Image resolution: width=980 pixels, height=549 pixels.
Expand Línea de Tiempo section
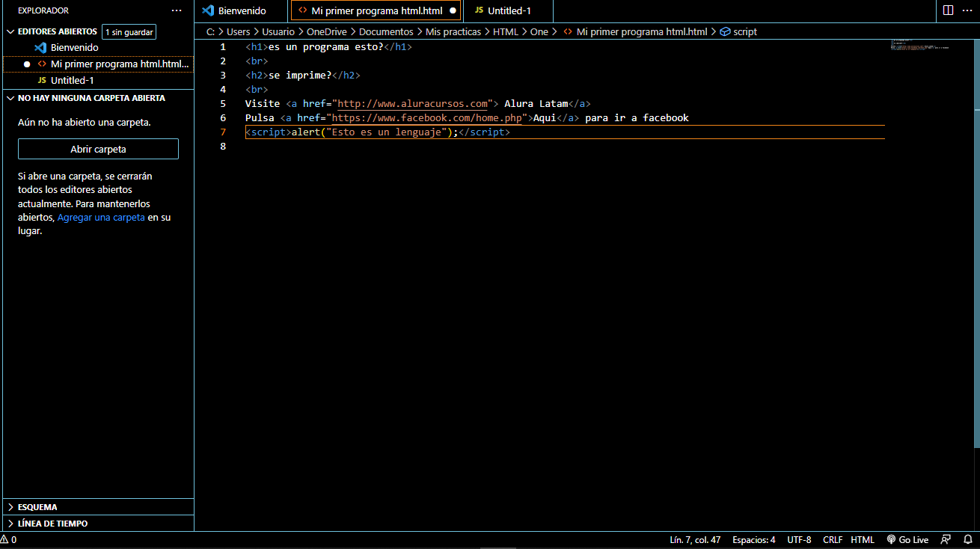pyautogui.click(x=98, y=524)
